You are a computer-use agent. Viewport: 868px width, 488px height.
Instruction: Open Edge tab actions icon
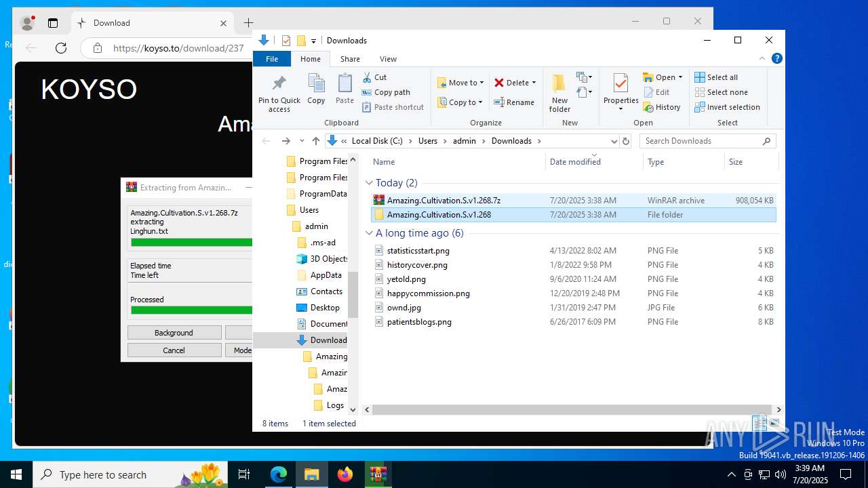53,23
